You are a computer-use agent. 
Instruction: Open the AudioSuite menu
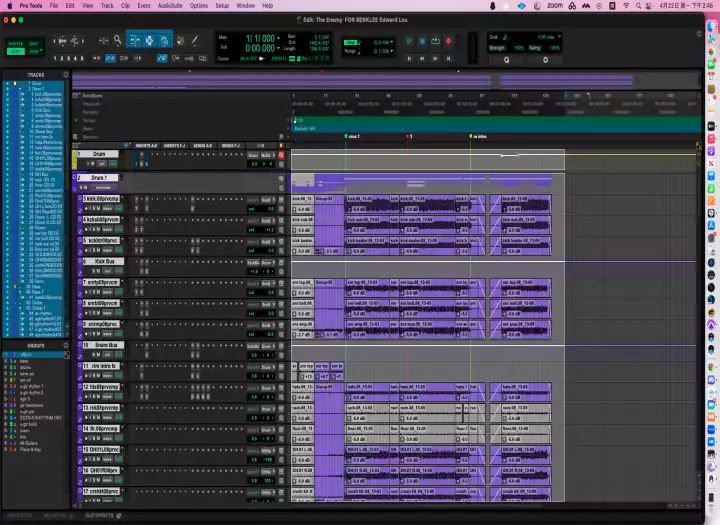(169, 5)
